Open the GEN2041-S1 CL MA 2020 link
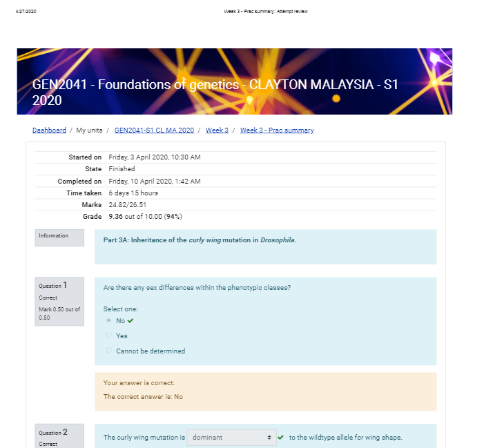The image size is (493, 448). click(154, 130)
